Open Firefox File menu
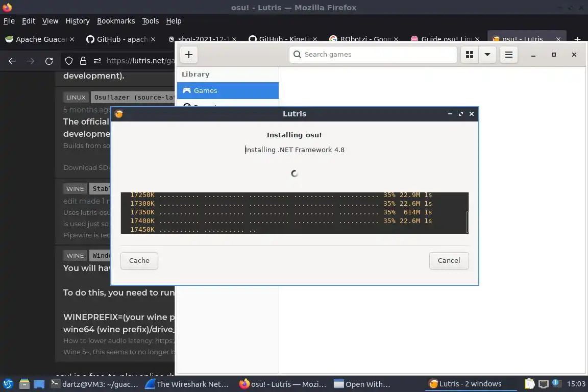The image size is (588, 392). point(9,21)
